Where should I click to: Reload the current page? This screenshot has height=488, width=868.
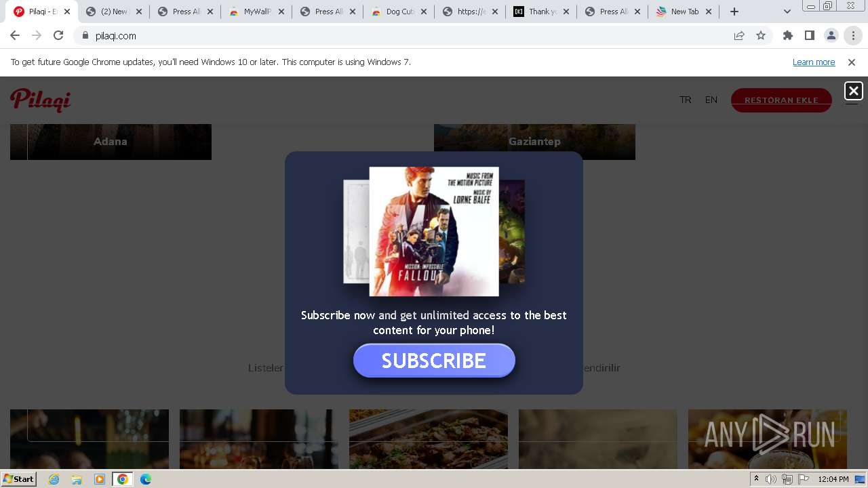point(58,36)
